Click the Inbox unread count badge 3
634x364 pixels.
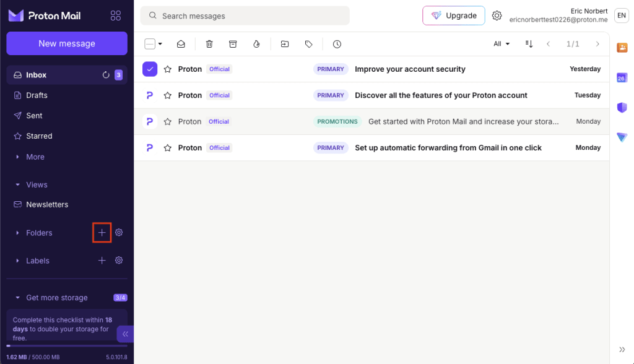(x=118, y=75)
